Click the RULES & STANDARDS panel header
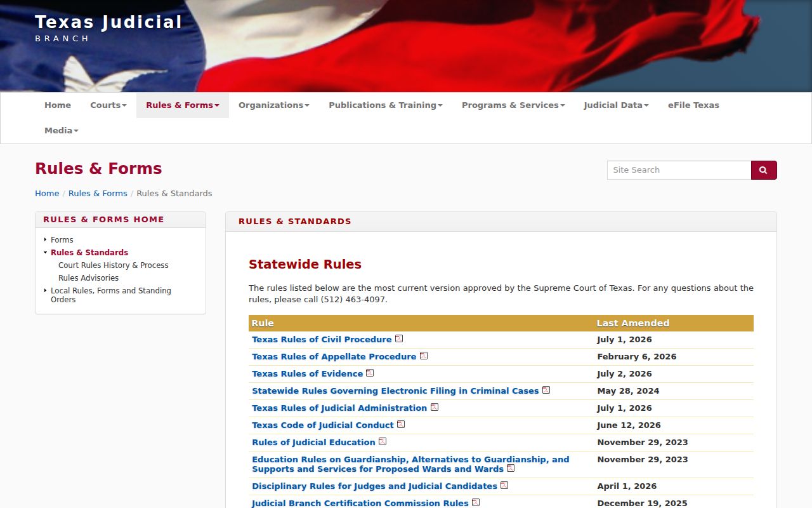812x508 pixels. 295,222
